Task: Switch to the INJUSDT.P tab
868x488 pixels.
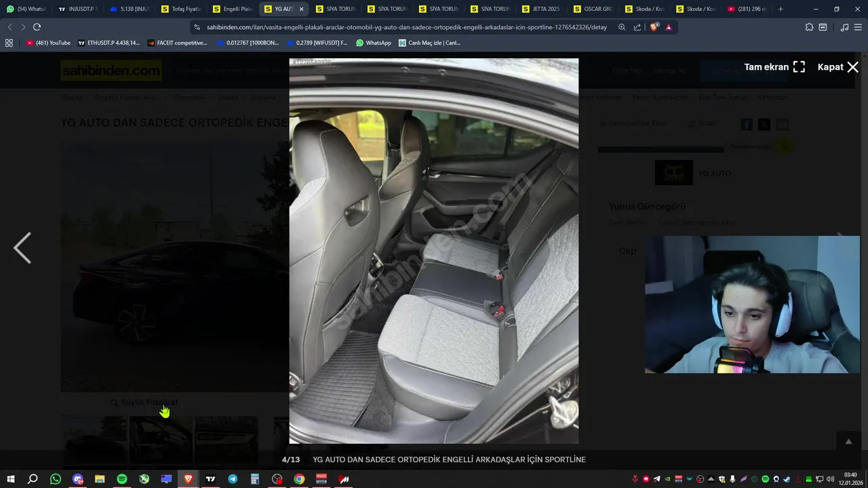Action: click(77, 9)
